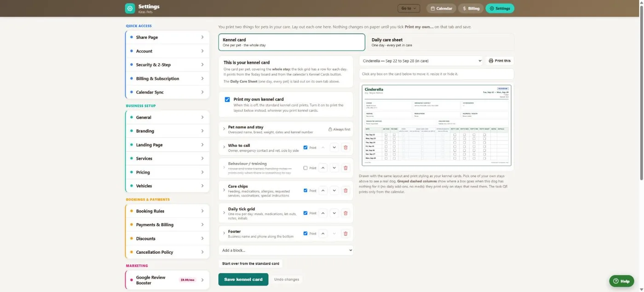The width and height of the screenshot is (644, 292).
Task: Open the Branding settings item
Action: coord(167,131)
